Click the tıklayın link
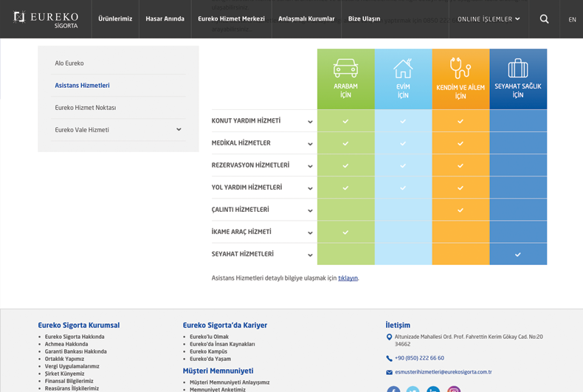The height and width of the screenshot is (392, 583). pos(348,278)
